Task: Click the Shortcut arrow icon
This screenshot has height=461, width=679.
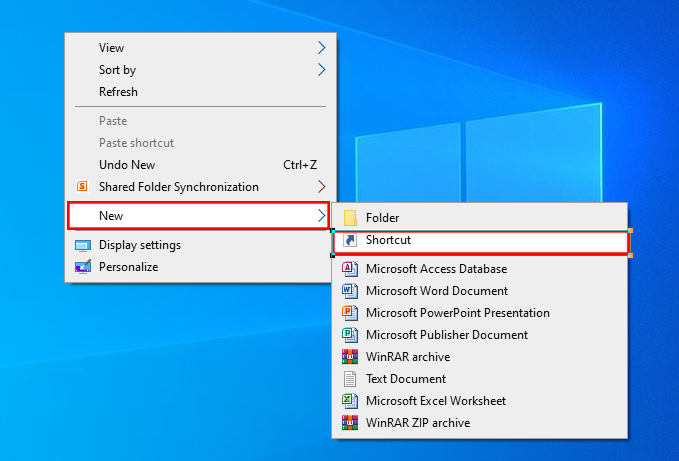Action: (350, 240)
